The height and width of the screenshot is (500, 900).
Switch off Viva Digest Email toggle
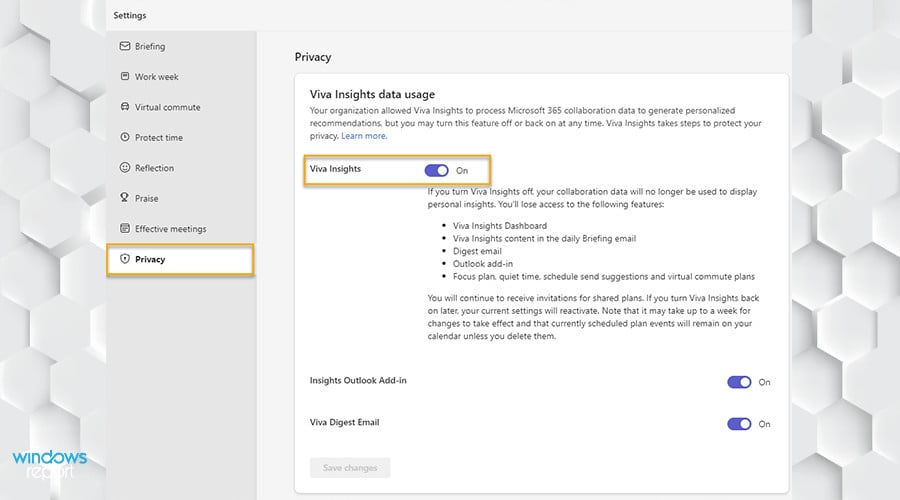pyautogui.click(x=738, y=424)
